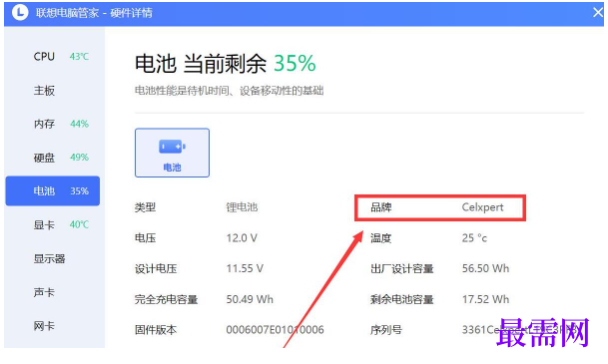
Task: Switch to the 硬盘 disk section
Action: (52, 157)
